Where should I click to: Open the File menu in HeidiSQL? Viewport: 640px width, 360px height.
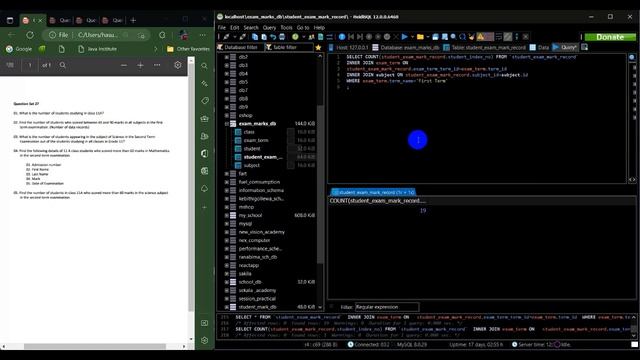pos(222,27)
